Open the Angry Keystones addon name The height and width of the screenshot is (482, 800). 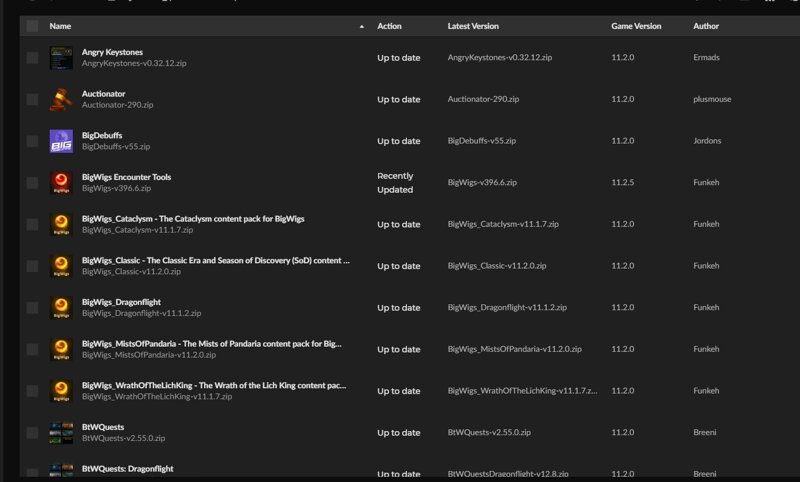point(112,52)
